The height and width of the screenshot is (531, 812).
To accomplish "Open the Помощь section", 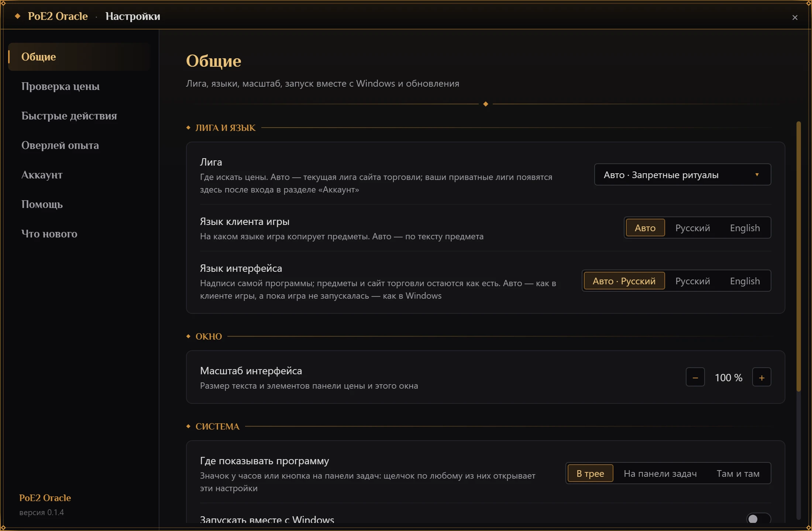I will 79,204.
